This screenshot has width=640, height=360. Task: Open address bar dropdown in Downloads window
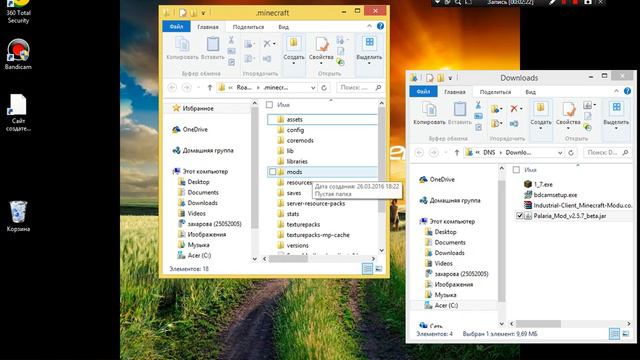tap(560, 153)
